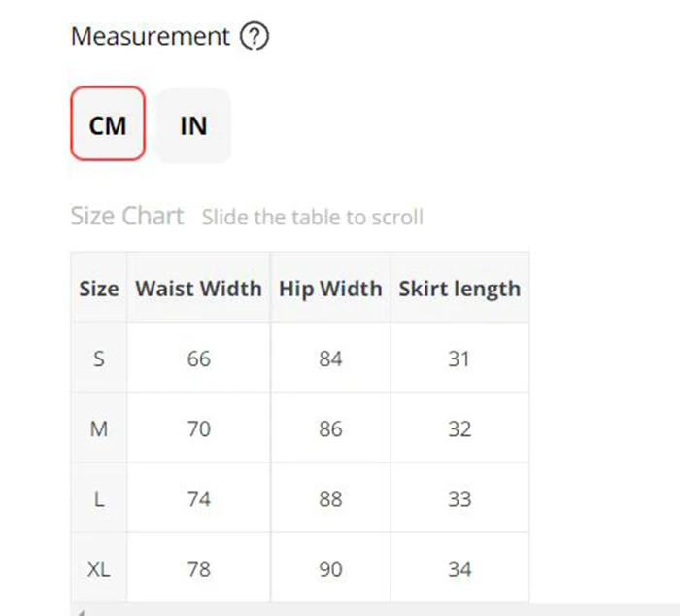Viewport: 680px width, 616px height.
Task: Click hip width value 90 for size XL
Action: coord(330,568)
